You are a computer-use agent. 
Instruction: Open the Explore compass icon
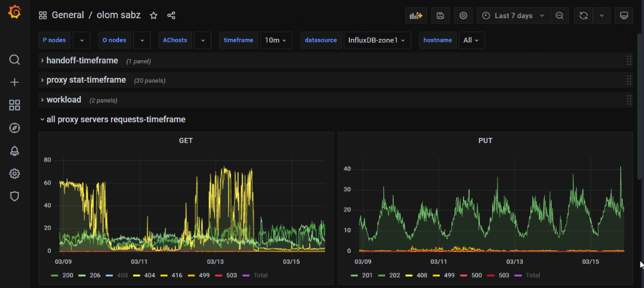click(x=15, y=128)
